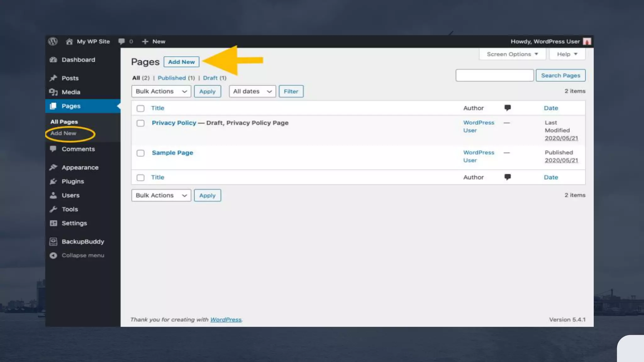The width and height of the screenshot is (644, 362).
Task: Check the Privacy Policy row checkbox
Action: click(x=140, y=123)
